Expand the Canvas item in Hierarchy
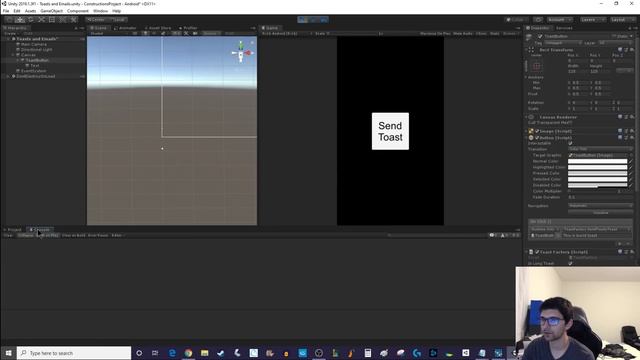640x360 pixels. click(13, 55)
